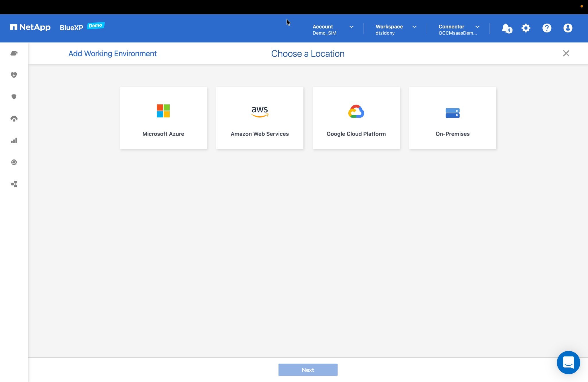The image size is (588, 382).
Task: Open the settings gear icon
Action: click(526, 28)
